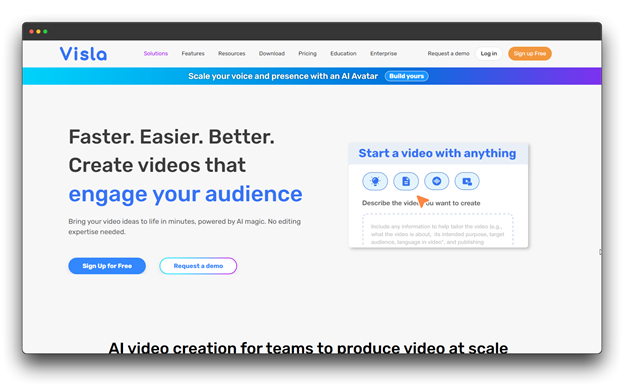Select the document script icon
The width and height of the screenshot is (624, 387).
coord(406,181)
